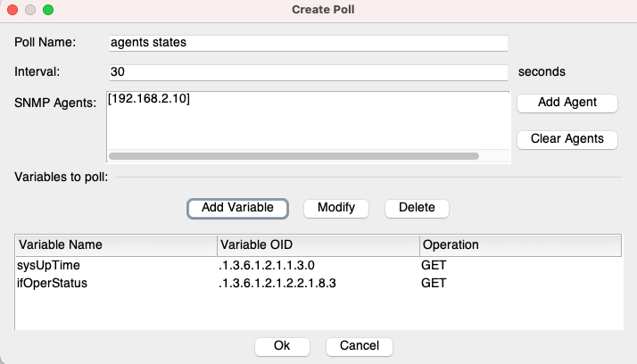Select the 192.168.2.10 agent entry
This screenshot has height=364, width=637.
coord(149,99)
